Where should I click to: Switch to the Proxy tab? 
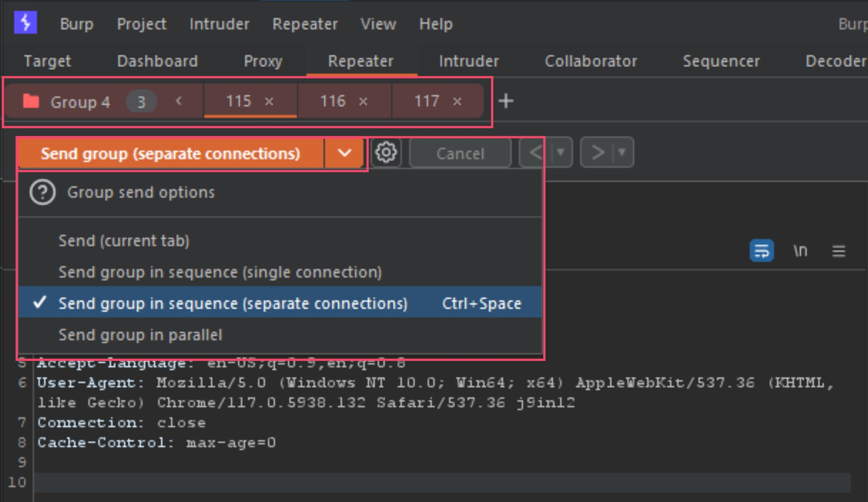click(263, 61)
